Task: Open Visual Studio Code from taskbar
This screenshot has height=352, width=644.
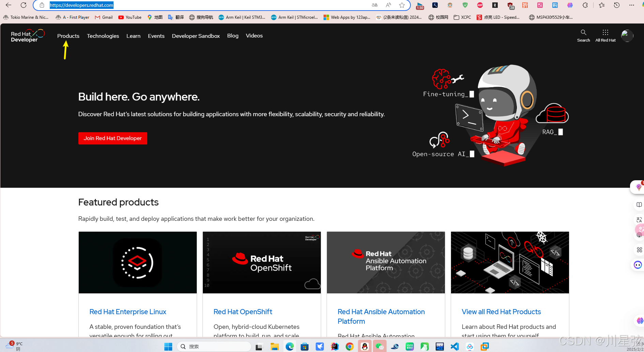Action: (x=454, y=347)
